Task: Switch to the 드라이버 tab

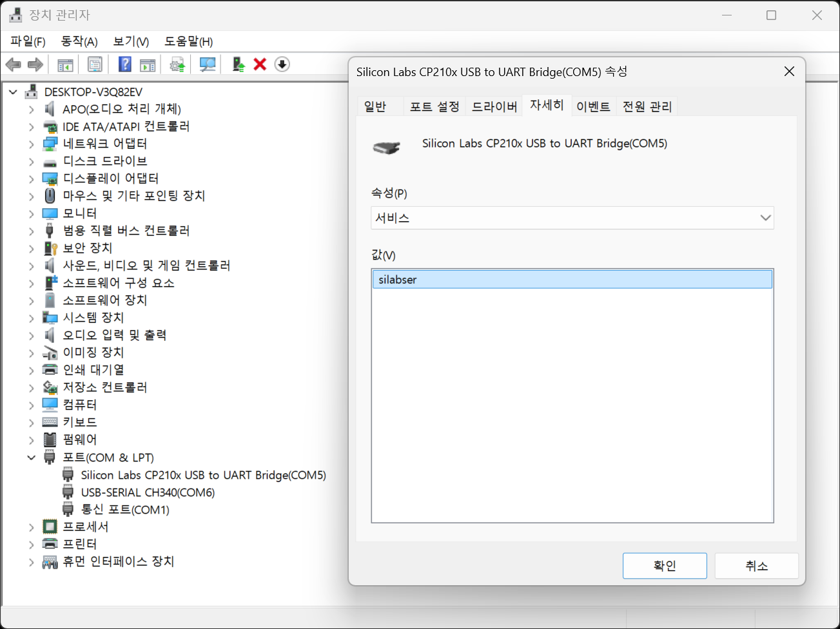Action: click(x=494, y=106)
